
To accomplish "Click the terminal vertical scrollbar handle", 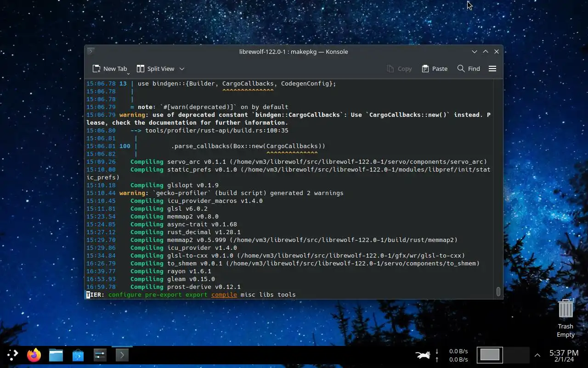I will tap(498, 292).
